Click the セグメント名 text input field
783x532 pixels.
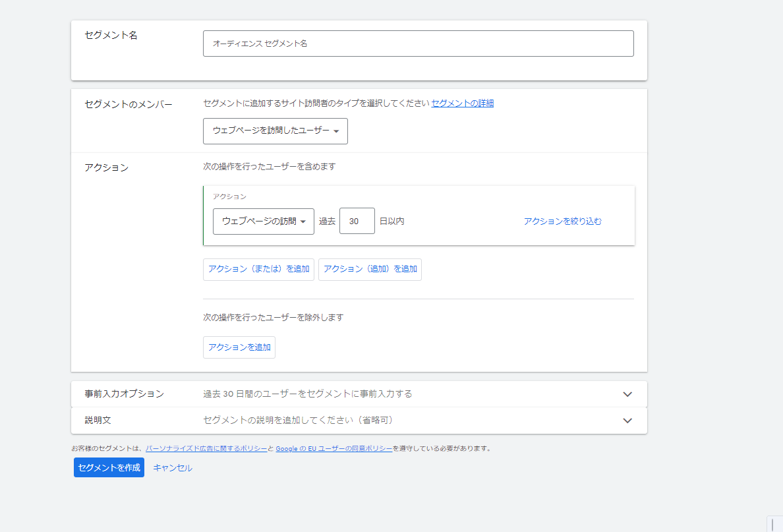coord(418,44)
